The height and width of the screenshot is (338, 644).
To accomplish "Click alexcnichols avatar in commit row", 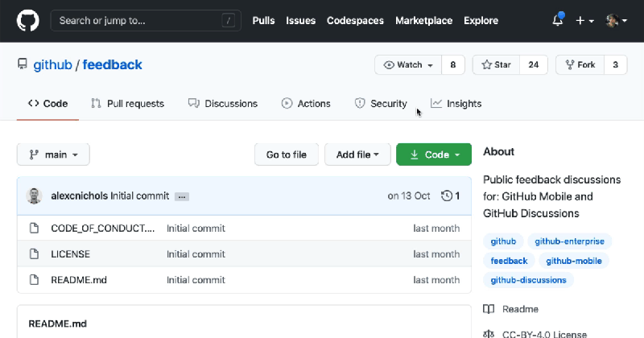I will coord(34,196).
